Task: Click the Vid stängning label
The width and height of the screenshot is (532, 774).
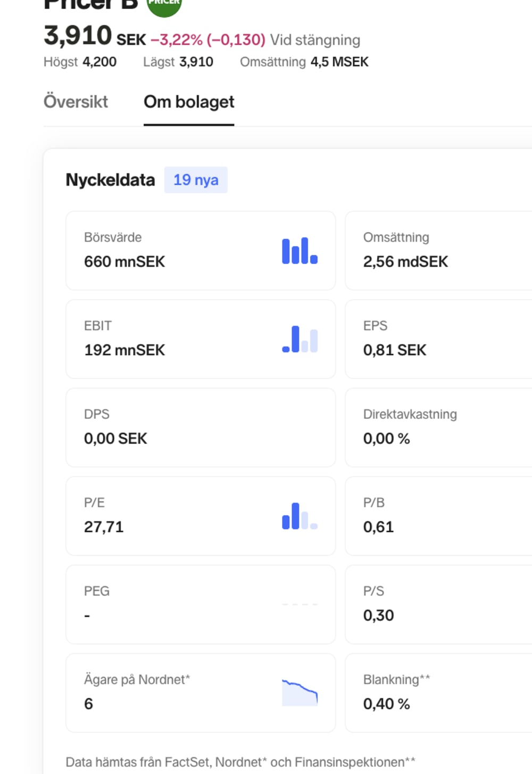Action: point(315,40)
